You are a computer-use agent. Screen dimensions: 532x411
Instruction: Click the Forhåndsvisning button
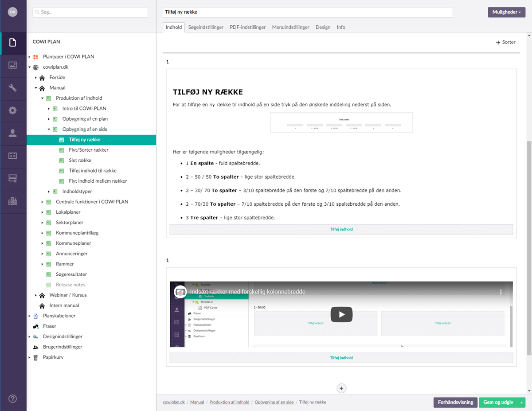tap(455, 402)
